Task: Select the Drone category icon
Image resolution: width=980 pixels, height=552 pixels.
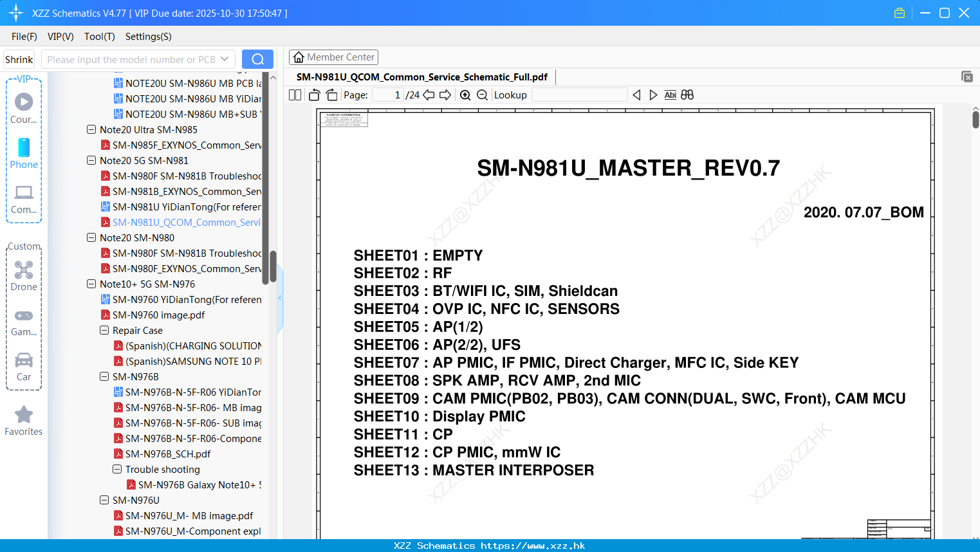Action: click(x=24, y=276)
